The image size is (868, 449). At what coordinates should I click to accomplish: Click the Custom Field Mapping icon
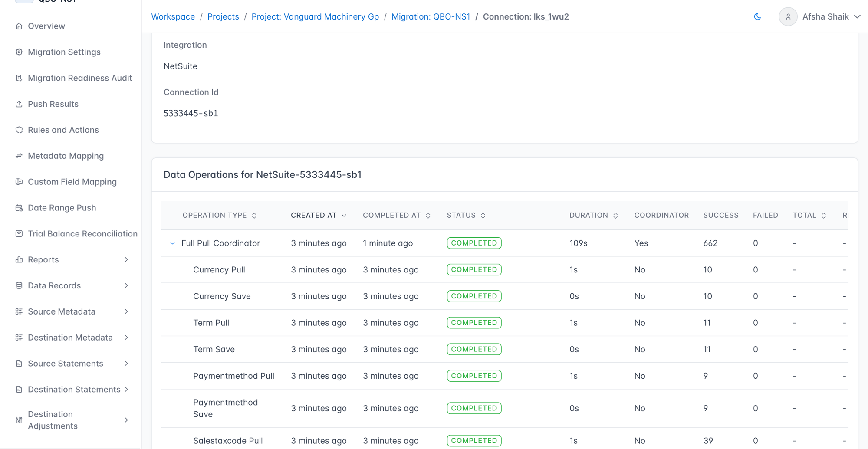[19, 182]
